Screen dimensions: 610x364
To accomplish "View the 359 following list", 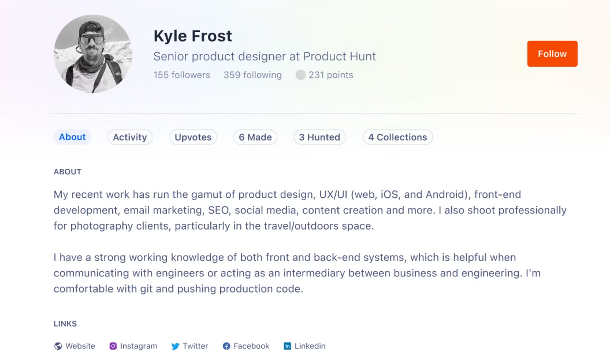I will coord(252,75).
